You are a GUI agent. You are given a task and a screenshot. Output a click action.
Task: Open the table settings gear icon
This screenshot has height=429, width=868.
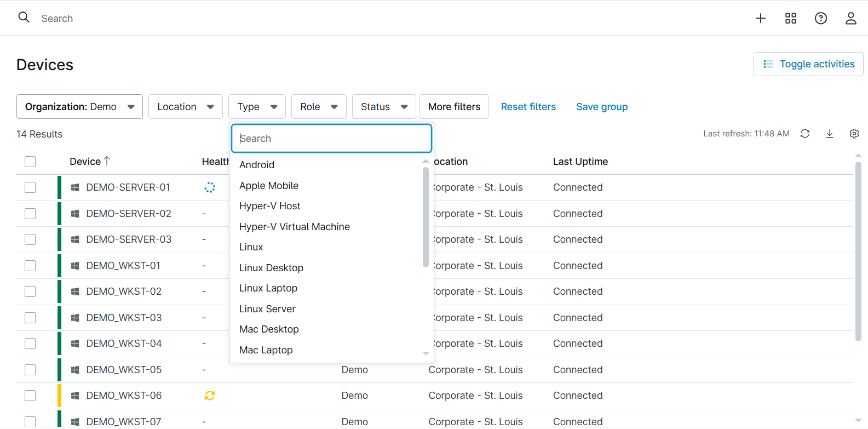(x=854, y=134)
